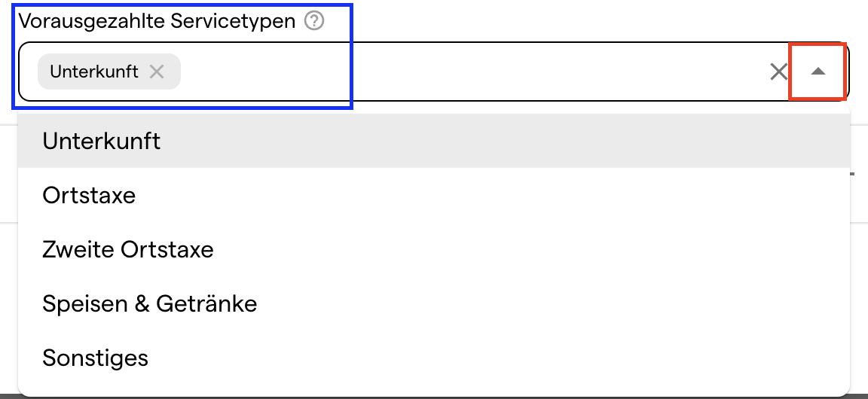Collapse the service types dropdown list
This screenshot has height=399, width=868.
[818, 72]
